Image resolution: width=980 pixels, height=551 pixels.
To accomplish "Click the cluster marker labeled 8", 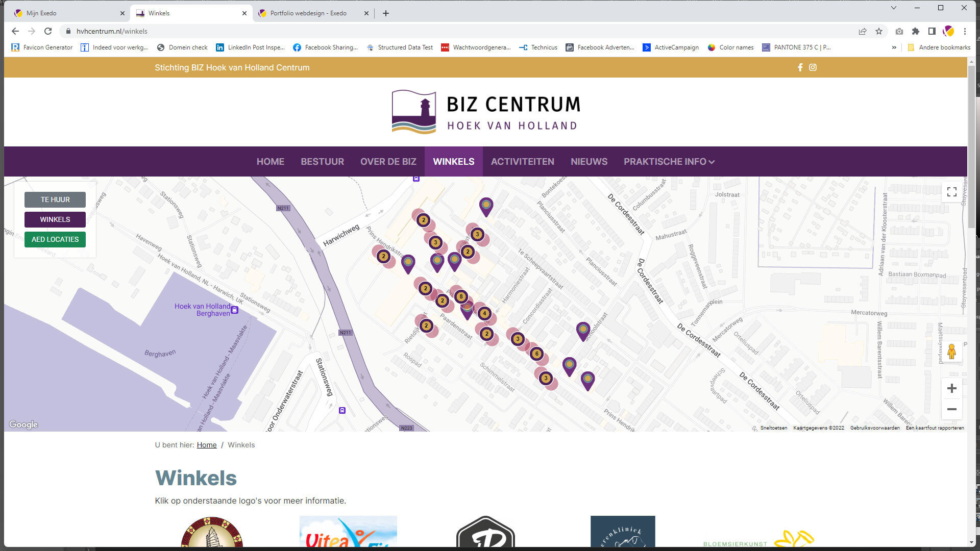I will [461, 296].
